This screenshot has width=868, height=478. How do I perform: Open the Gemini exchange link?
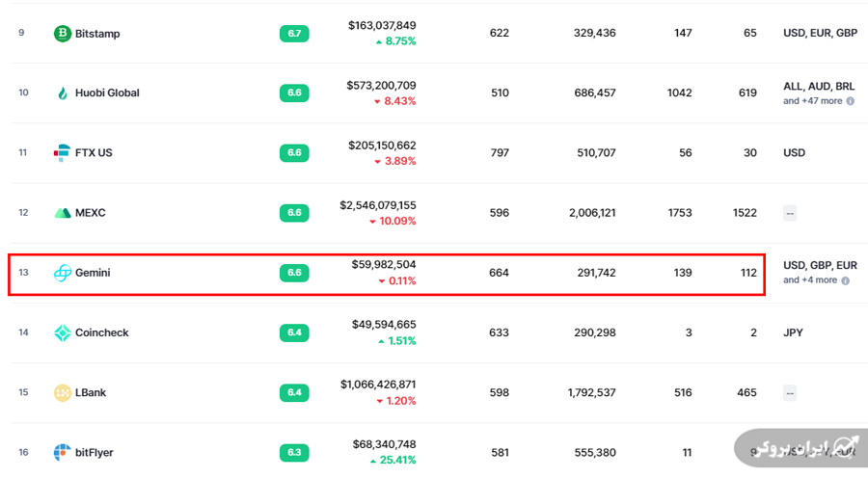(93, 273)
